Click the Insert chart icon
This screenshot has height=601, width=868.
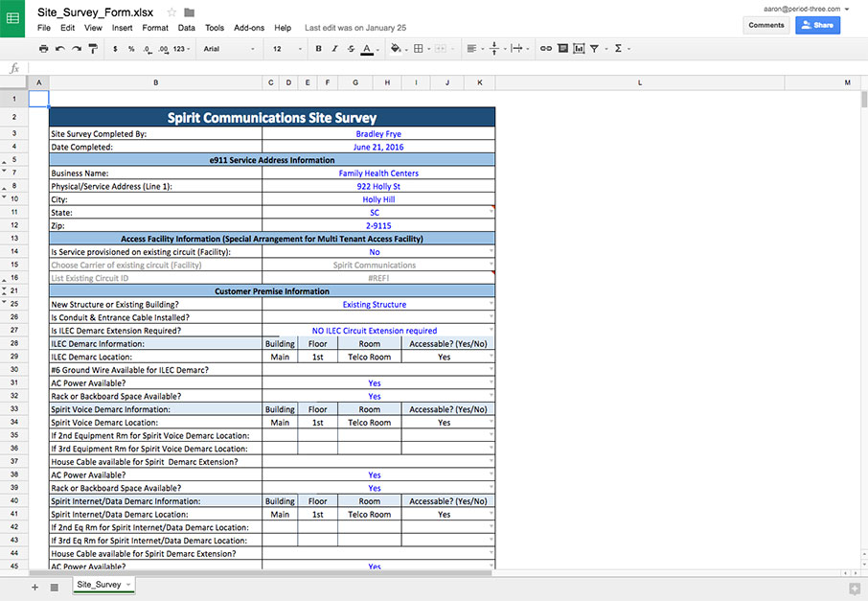point(579,49)
